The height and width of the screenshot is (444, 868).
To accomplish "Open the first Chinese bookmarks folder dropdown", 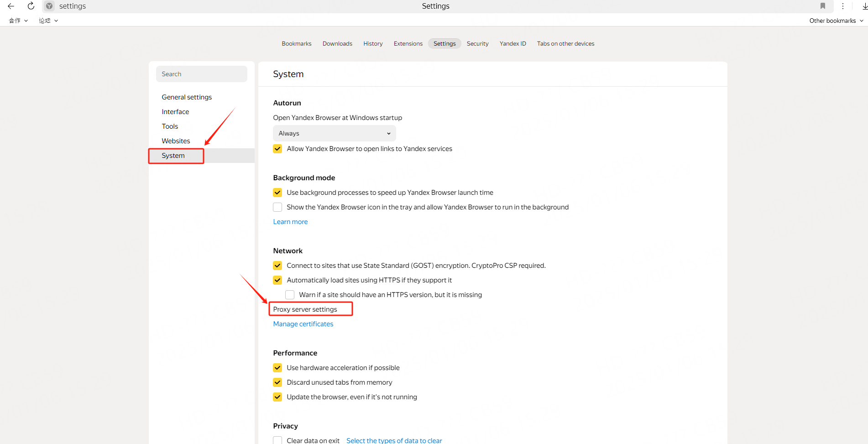I will (18, 21).
